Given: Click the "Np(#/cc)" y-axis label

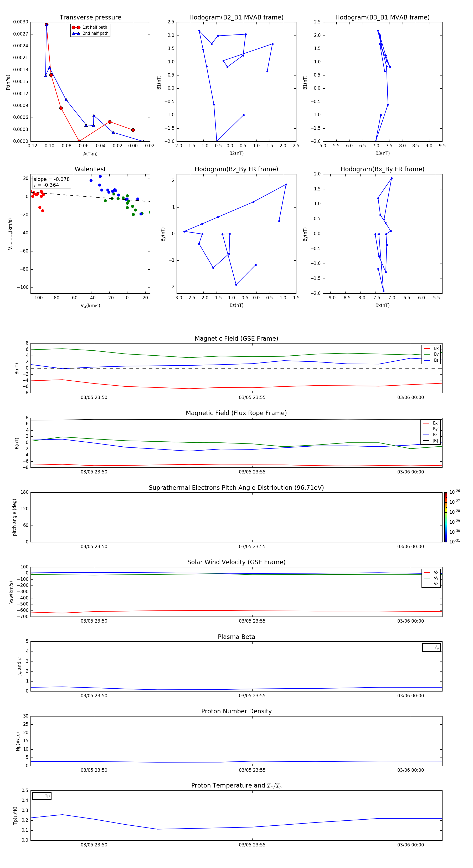Looking at the screenshot, I should click(x=18, y=741).
